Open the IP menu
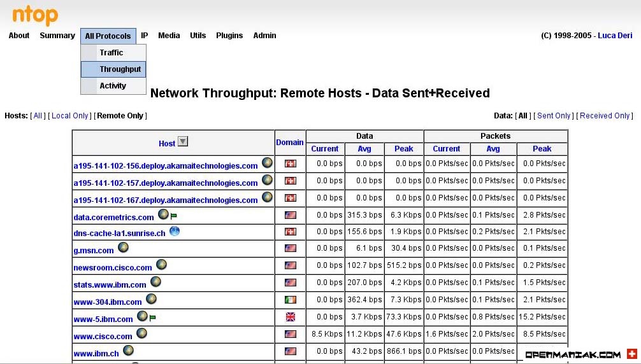Image resolution: width=641 pixels, height=364 pixels. (x=144, y=36)
